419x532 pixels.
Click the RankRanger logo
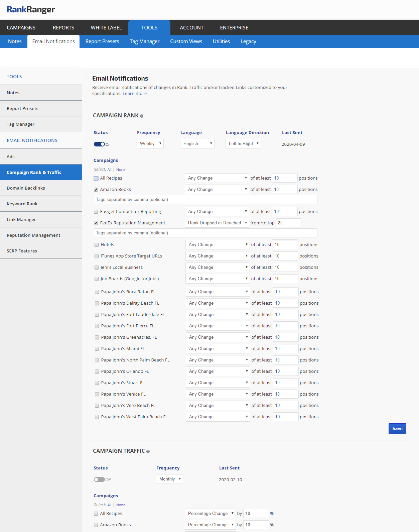click(x=31, y=10)
